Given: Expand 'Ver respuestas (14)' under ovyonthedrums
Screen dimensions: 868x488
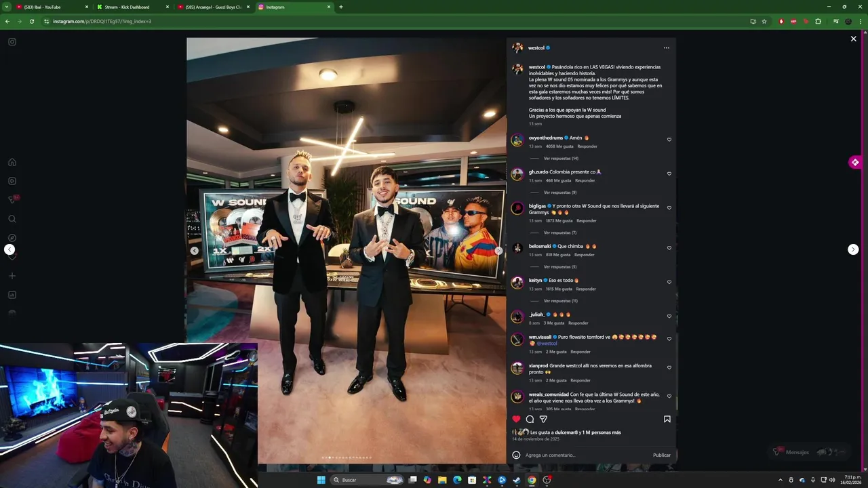Looking at the screenshot, I should [x=561, y=158].
